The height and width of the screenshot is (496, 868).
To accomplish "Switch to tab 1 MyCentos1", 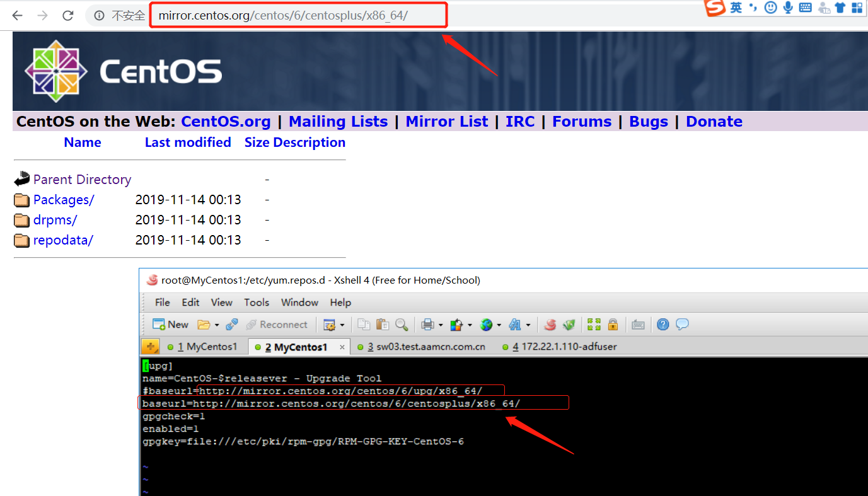I will coord(202,347).
